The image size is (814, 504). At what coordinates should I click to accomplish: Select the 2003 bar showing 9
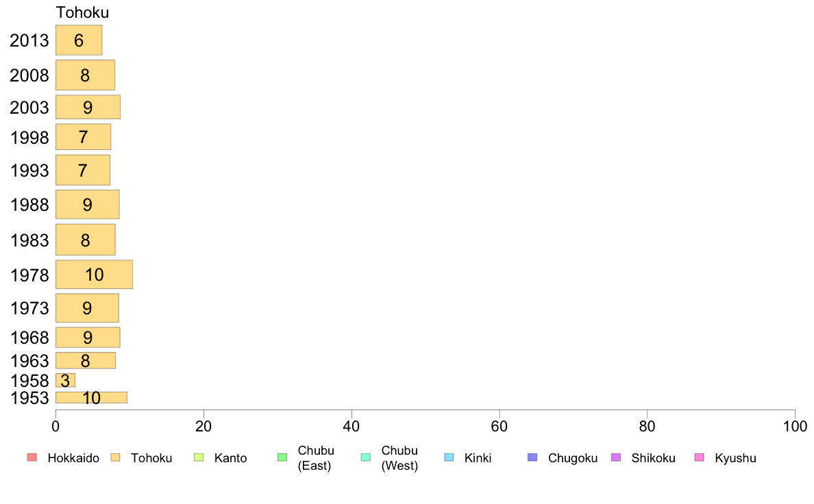point(88,107)
